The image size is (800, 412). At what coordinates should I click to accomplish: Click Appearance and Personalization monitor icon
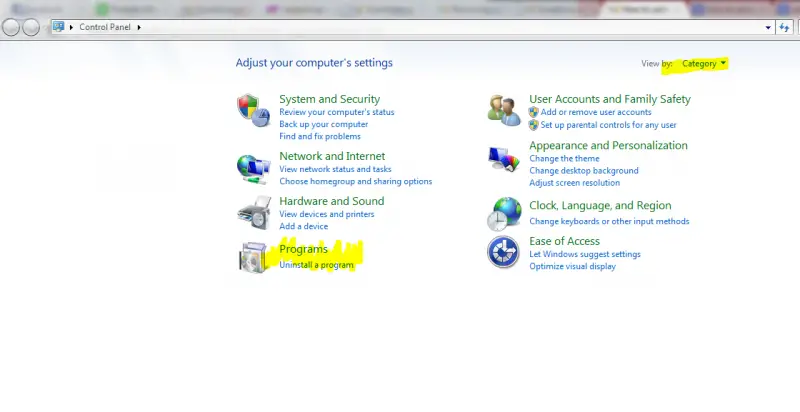coord(504,159)
